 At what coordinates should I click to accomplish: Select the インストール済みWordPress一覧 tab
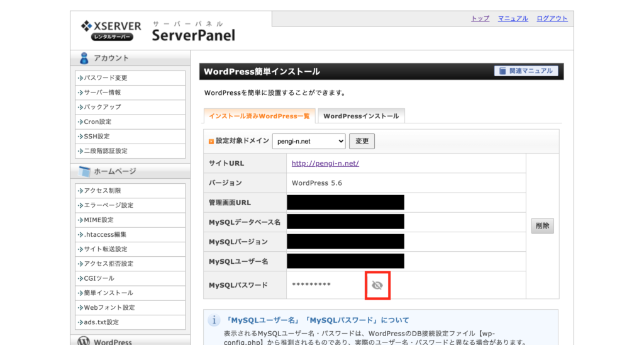point(259,116)
